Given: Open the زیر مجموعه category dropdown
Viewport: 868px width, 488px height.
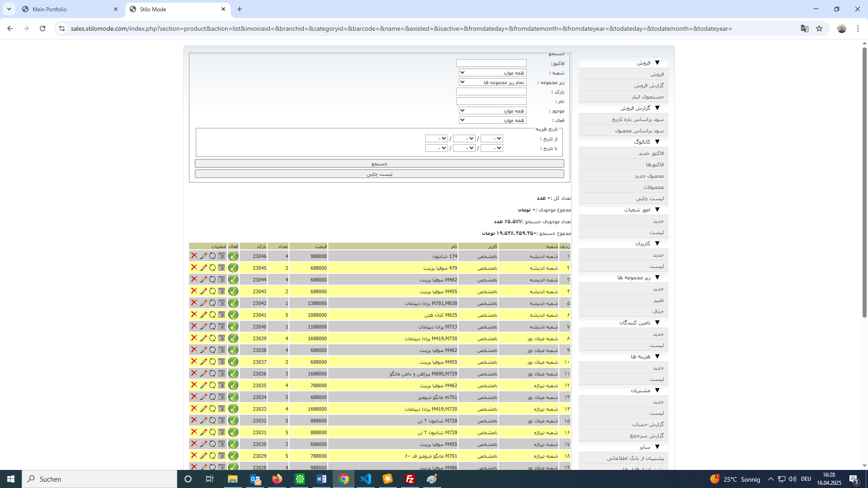Looking at the screenshot, I should [492, 82].
